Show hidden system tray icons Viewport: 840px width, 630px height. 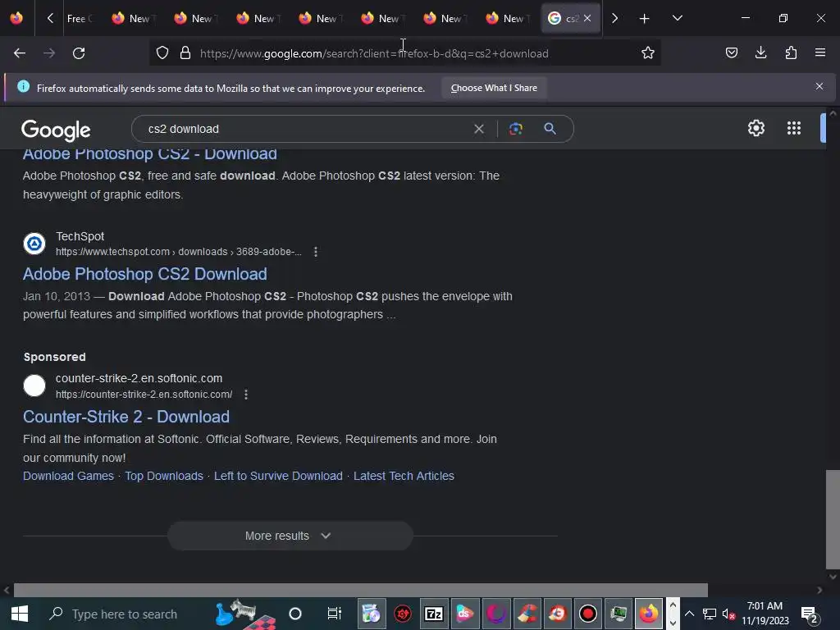690,614
